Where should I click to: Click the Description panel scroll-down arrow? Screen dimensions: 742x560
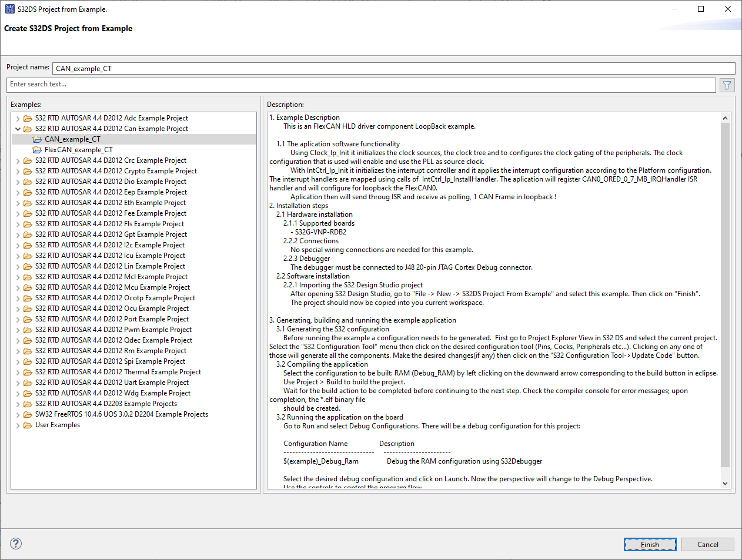pos(725,483)
